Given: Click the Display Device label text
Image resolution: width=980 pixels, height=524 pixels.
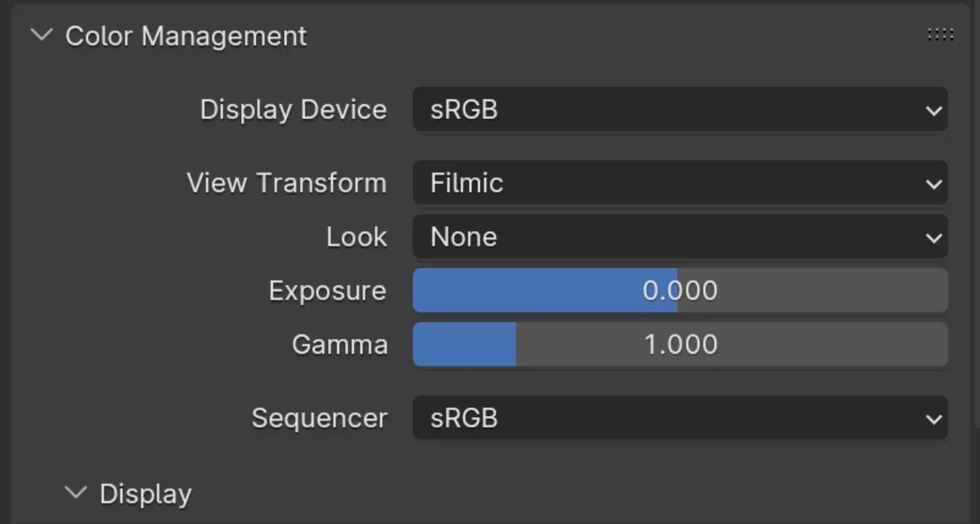Looking at the screenshot, I should pyautogui.click(x=293, y=110).
